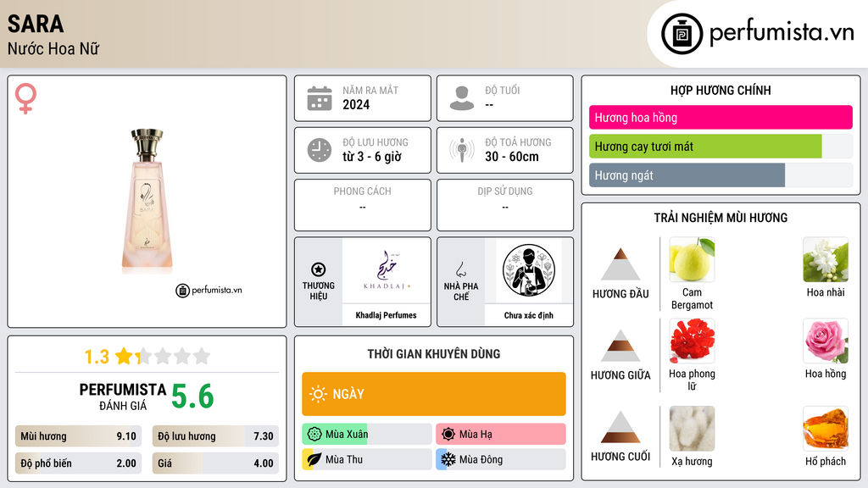Click the Perfumista đánh giá label
This screenshot has width=868, height=488.
(x=123, y=396)
